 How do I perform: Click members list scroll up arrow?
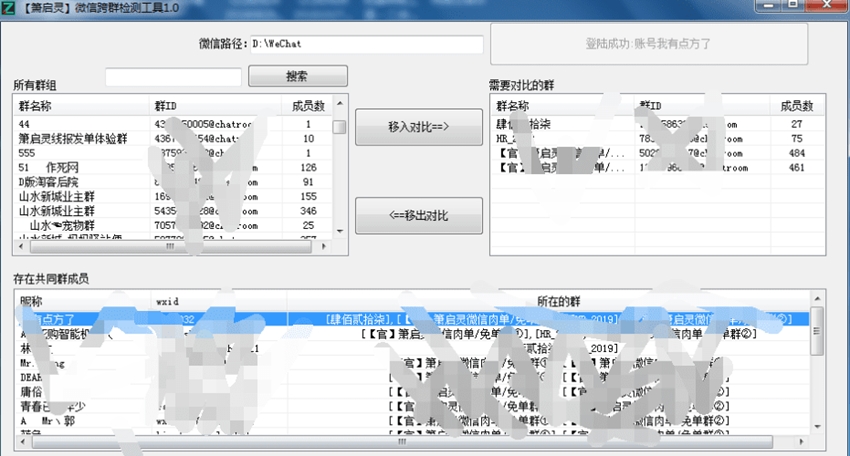click(x=817, y=299)
